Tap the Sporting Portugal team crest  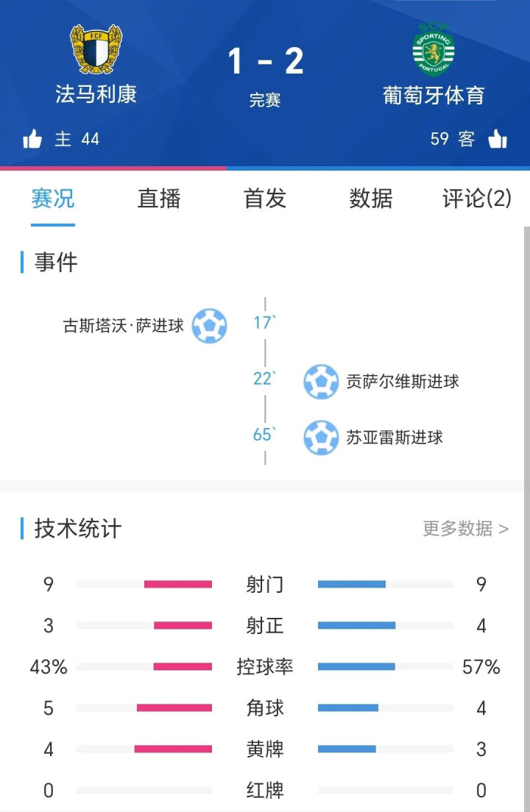[434, 51]
